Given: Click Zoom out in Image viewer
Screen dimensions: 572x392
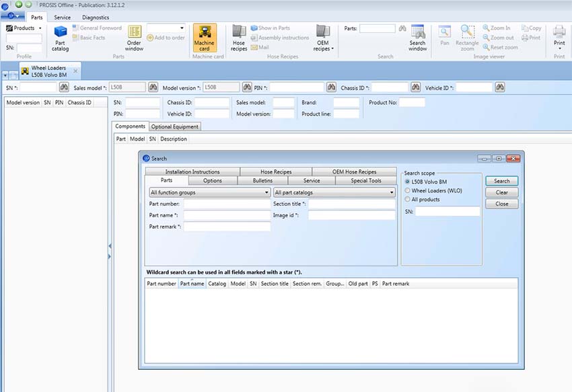Looking at the screenshot, I should tap(498, 38).
